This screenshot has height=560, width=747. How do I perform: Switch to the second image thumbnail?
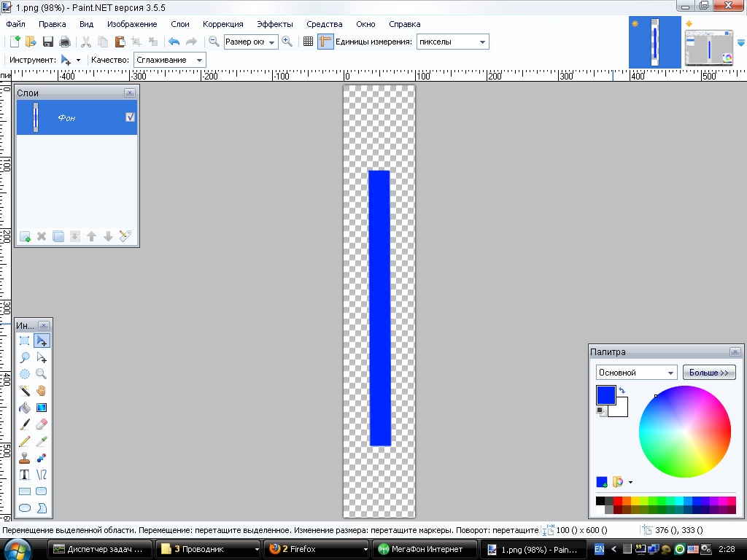pos(708,47)
